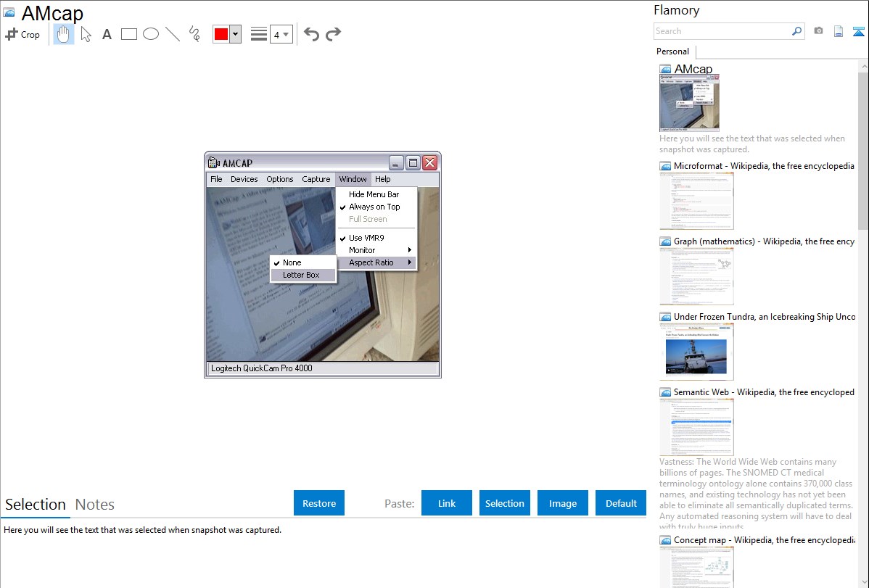869x588 pixels.
Task: Click the sidebar scroll down arrow
Action: click(x=863, y=582)
